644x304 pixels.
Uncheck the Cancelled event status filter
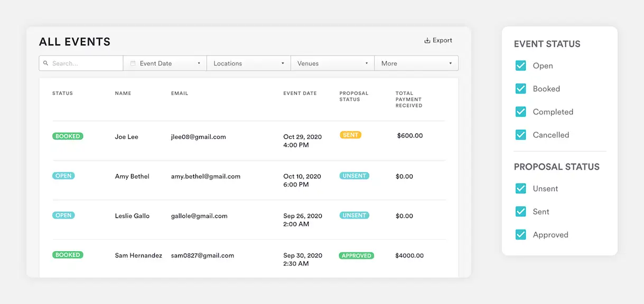click(x=521, y=135)
